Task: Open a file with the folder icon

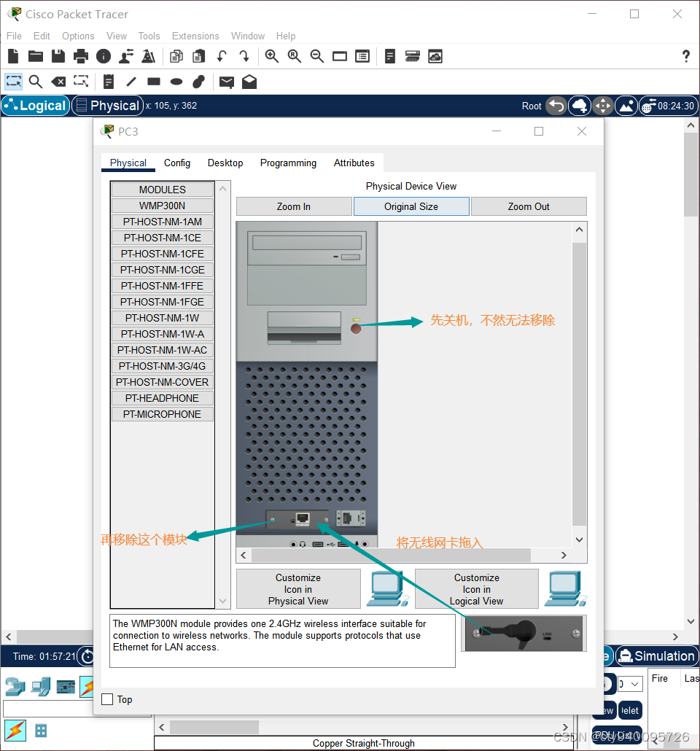Action: tap(36, 57)
